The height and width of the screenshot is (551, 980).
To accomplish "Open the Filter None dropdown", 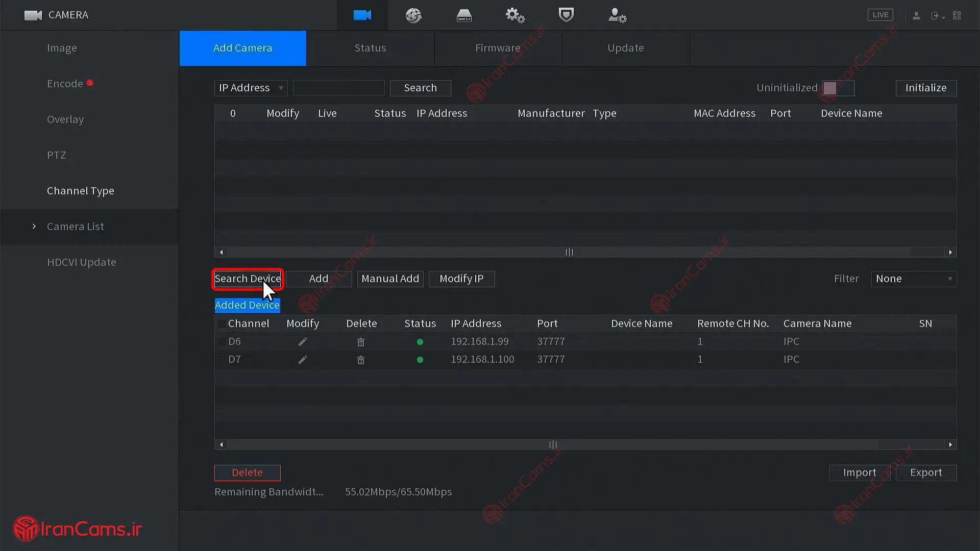I will pyautogui.click(x=914, y=279).
